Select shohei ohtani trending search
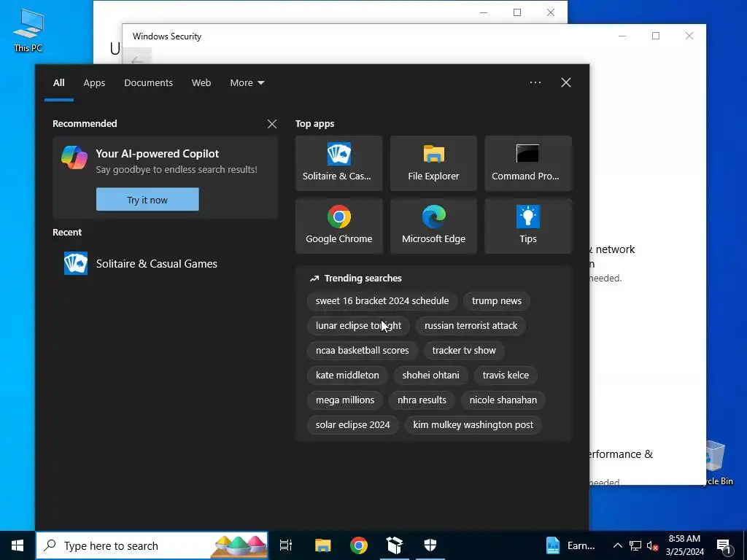Screen dimensions: 747x560 430,376
